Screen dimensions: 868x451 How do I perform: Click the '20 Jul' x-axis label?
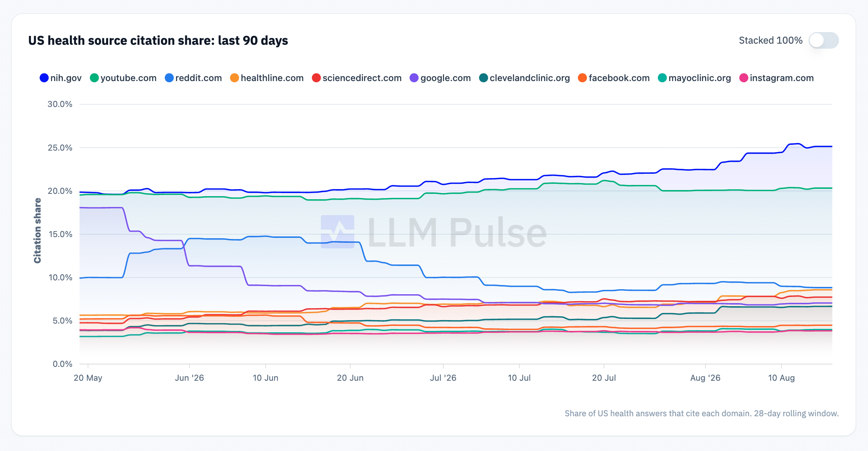(604, 378)
